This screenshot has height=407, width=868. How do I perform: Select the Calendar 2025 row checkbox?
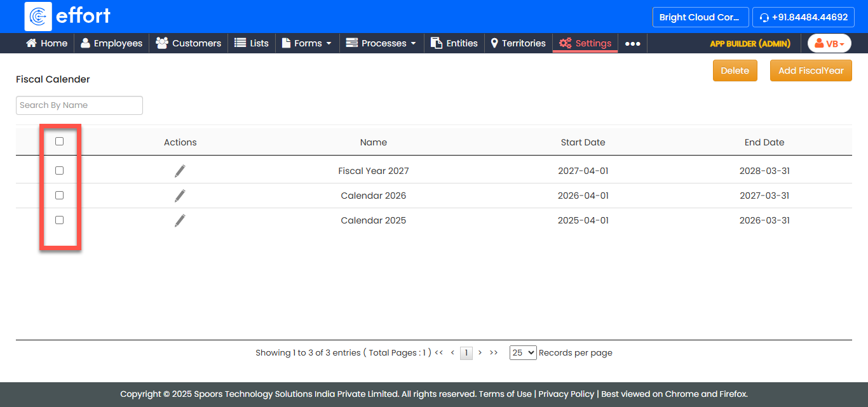[x=59, y=220]
